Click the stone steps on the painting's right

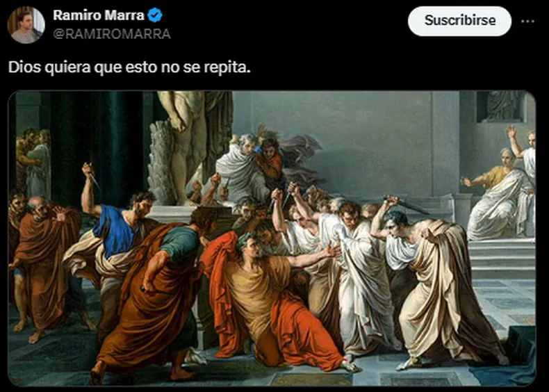[x=502, y=259]
